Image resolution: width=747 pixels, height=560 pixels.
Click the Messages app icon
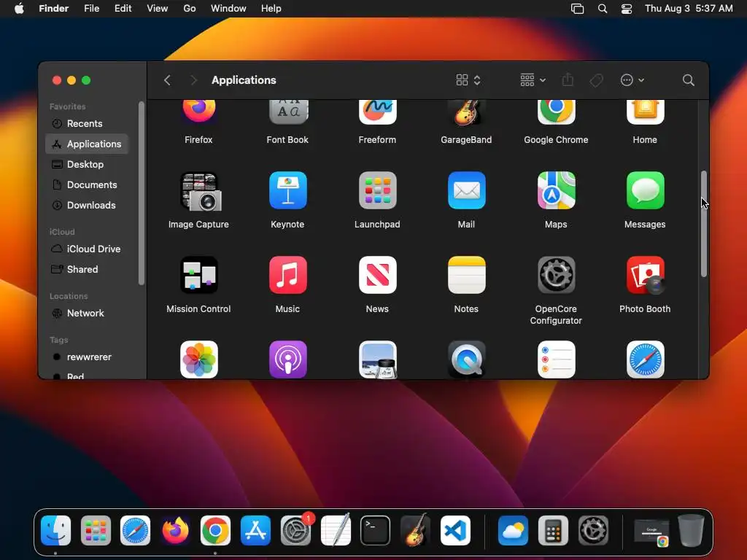pyautogui.click(x=645, y=190)
